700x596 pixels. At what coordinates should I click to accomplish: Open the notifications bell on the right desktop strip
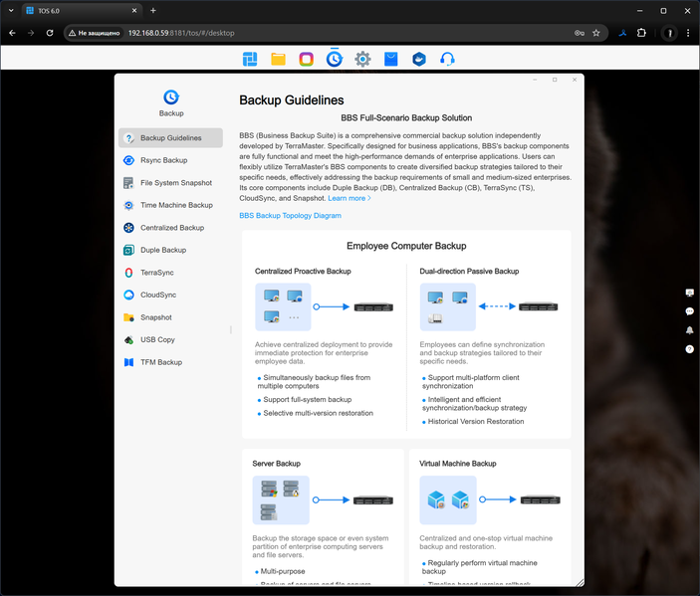tap(690, 330)
